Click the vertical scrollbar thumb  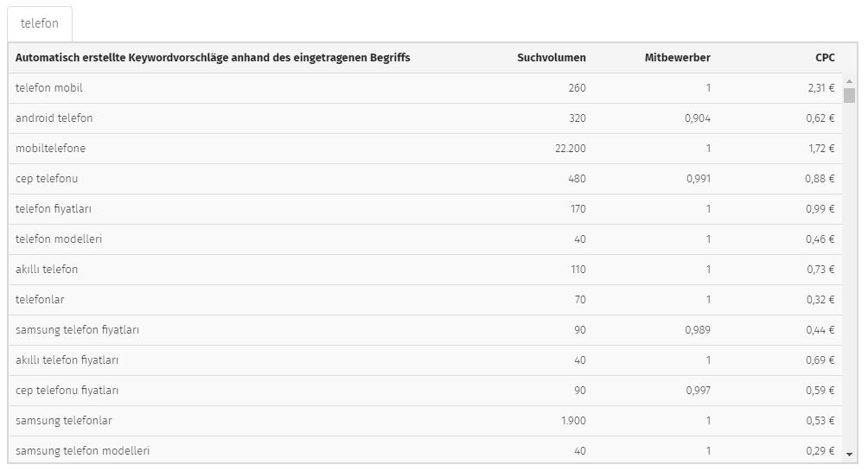849,95
